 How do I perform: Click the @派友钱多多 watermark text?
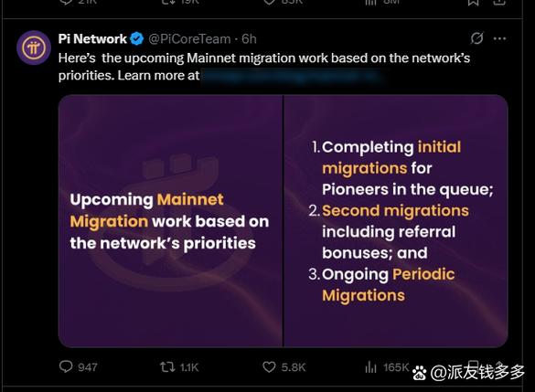point(477,372)
